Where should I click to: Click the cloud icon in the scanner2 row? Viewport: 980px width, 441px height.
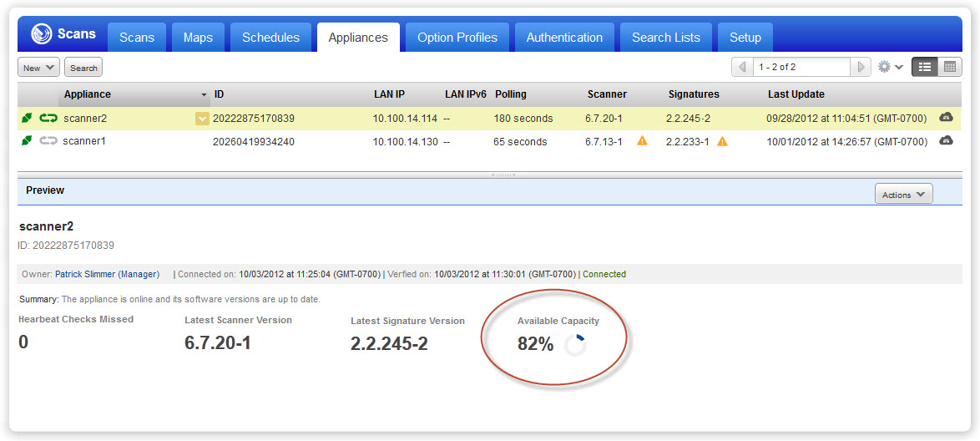[947, 117]
